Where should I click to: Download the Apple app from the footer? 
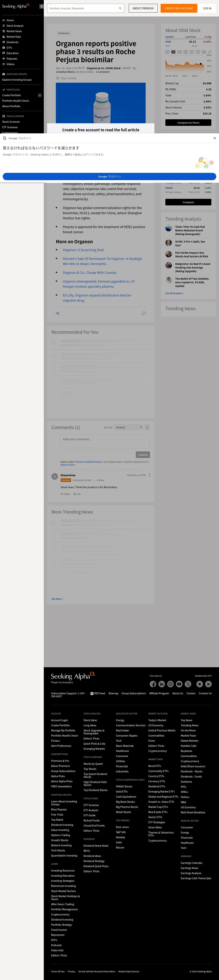tap(200, 684)
